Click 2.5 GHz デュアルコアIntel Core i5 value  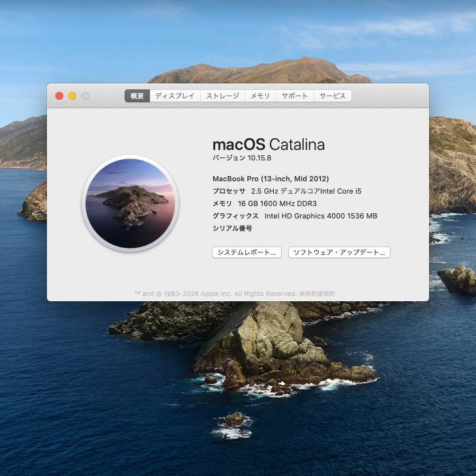tap(306, 191)
